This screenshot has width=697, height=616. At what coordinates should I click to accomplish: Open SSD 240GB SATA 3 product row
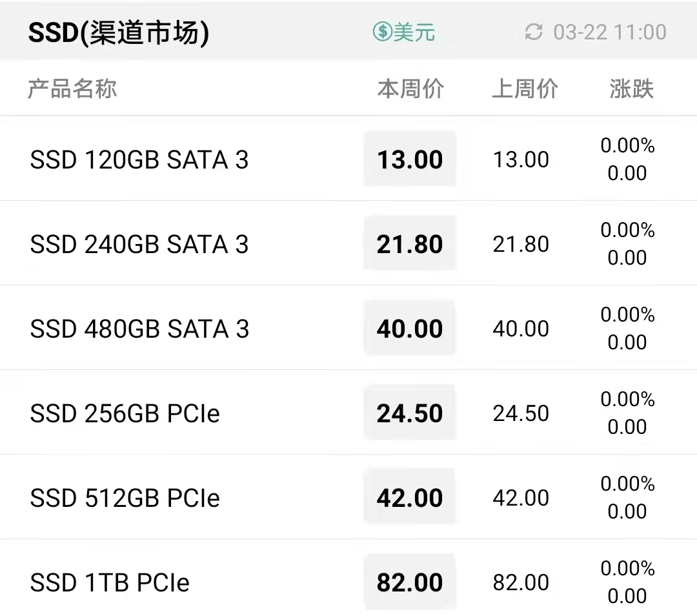(348, 243)
